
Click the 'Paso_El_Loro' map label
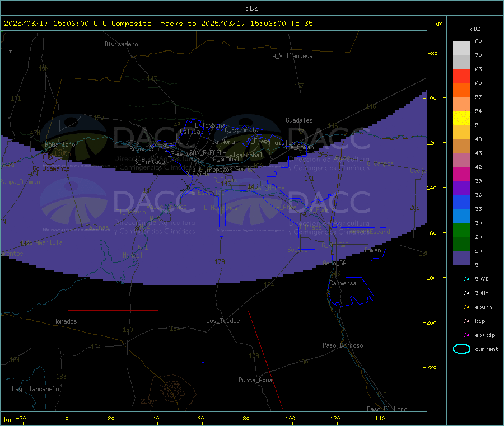click(387, 409)
